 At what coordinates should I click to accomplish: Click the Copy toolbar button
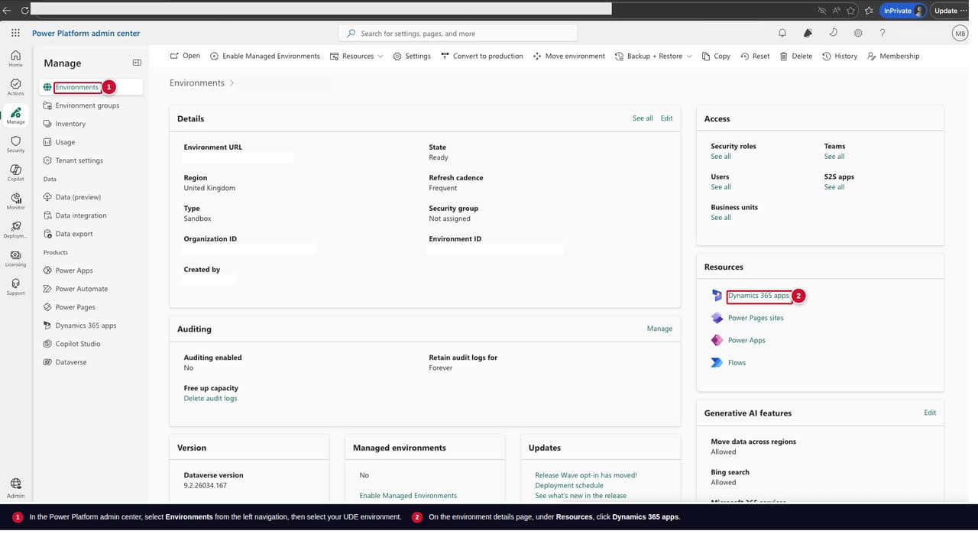coord(716,56)
